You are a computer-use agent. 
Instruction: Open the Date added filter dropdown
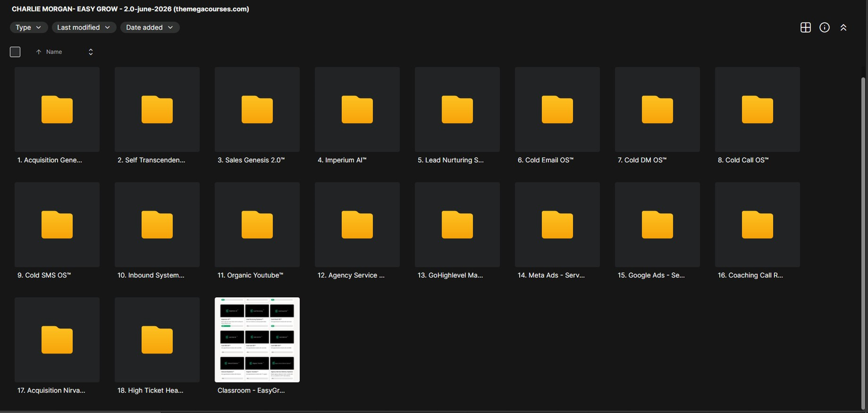(x=150, y=28)
